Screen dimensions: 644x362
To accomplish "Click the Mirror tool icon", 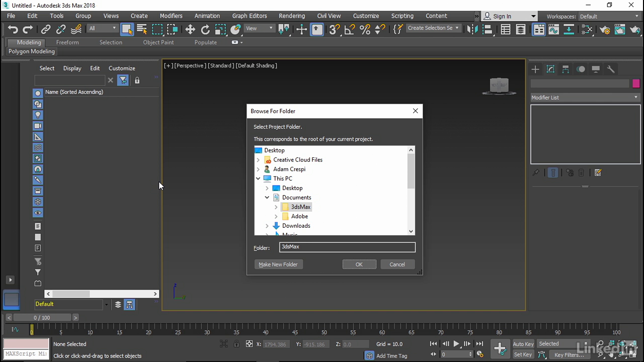I will point(472,30).
